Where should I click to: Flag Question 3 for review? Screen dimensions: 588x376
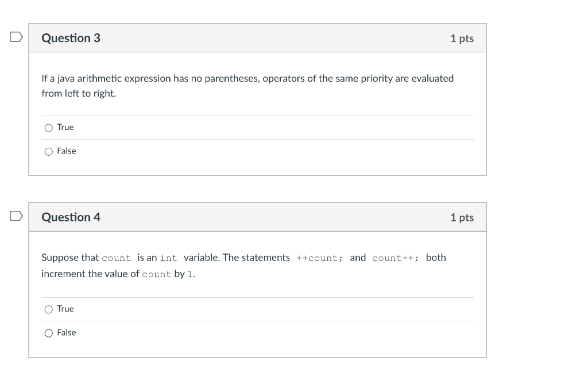17,37
